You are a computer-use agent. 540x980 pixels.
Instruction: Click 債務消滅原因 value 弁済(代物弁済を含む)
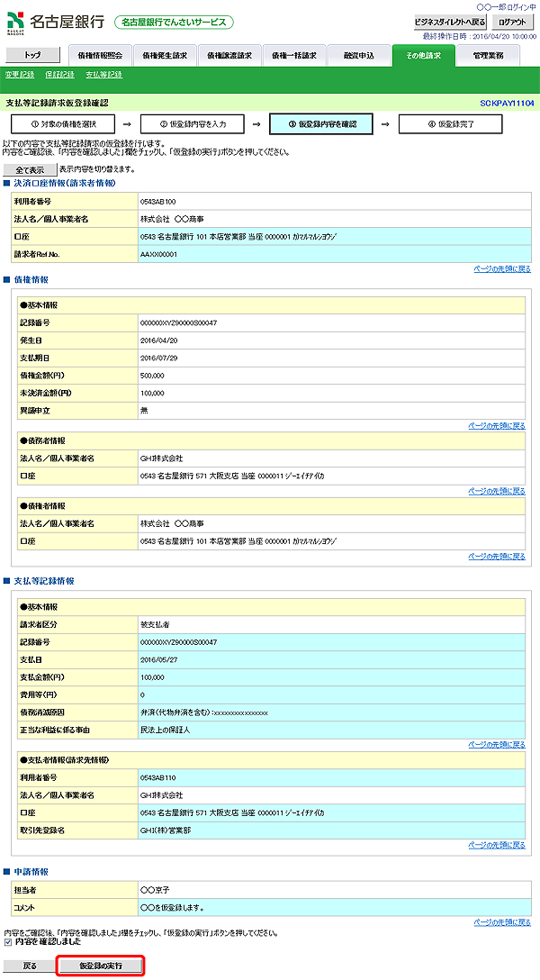[x=204, y=712]
